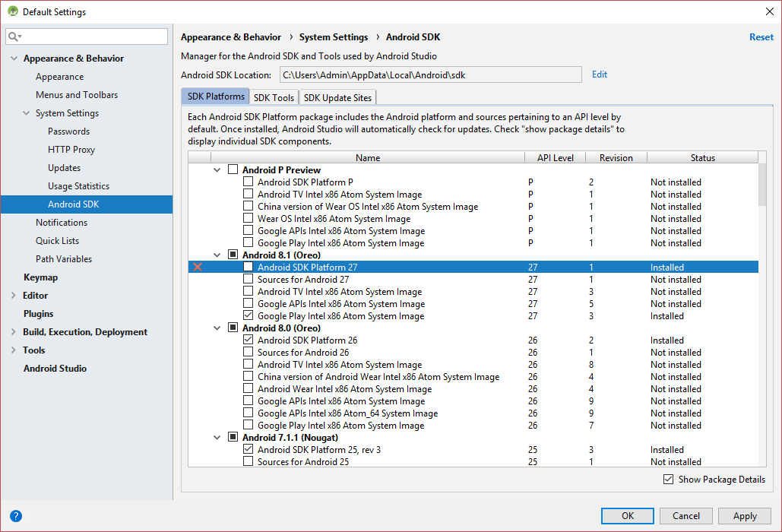Viewport: 782px width, 532px height.
Task: Uncheck Android SDK Platform 26
Action: [x=248, y=340]
